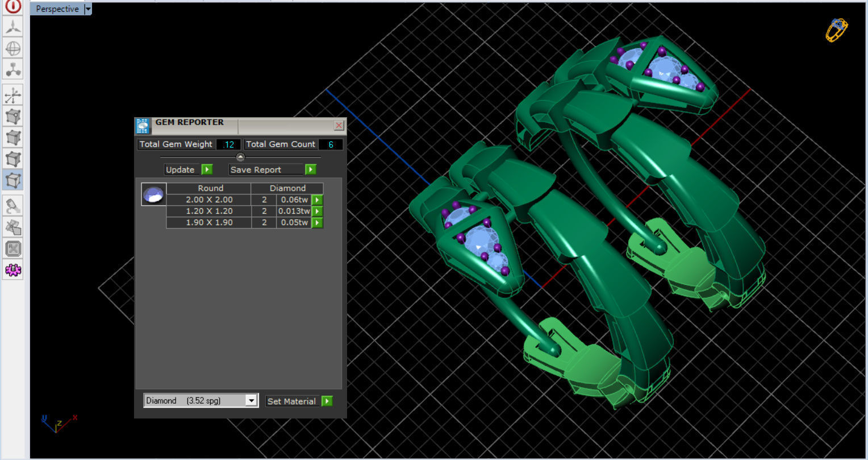Select the three-blade propeller tool icon
The width and height of the screenshot is (868, 460).
(x=12, y=27)
